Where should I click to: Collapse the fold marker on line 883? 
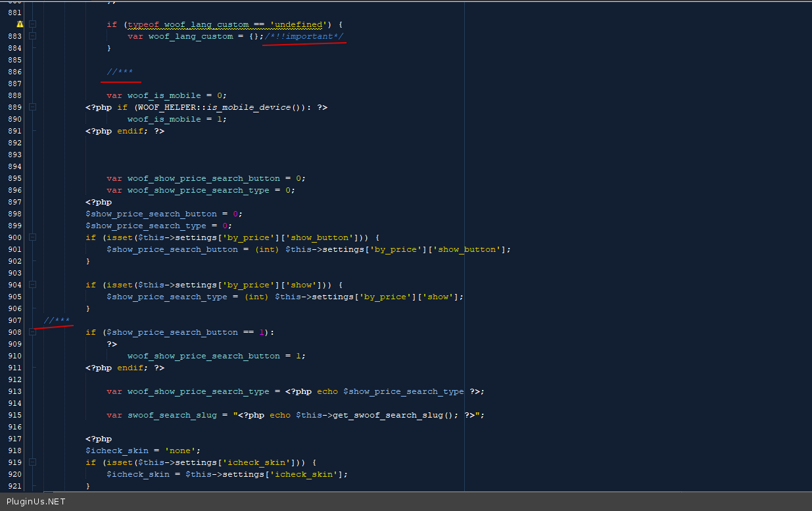[x=32, y=36]
